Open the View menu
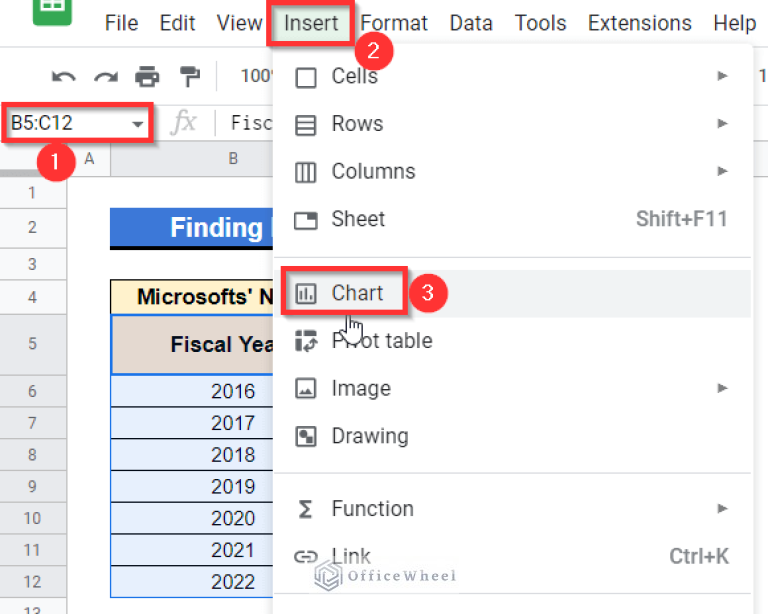The image size is (768, 614). click(x=239, y=23)
